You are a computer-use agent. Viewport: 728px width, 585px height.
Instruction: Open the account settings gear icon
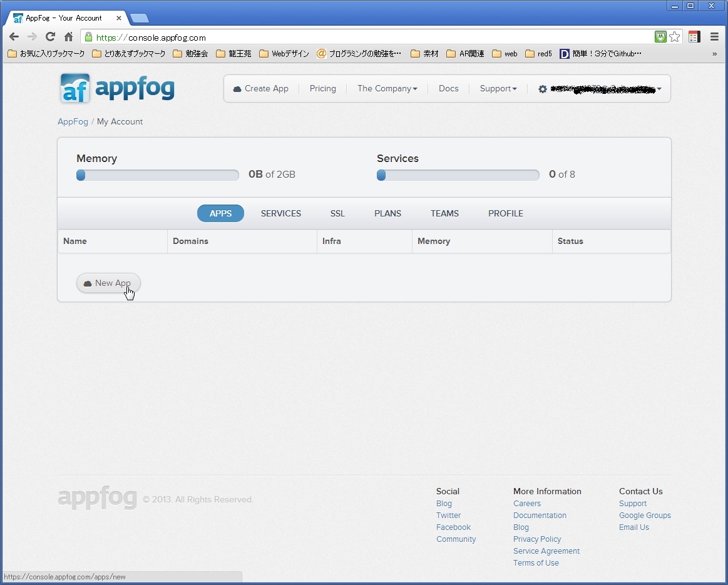click(x=542, y=89)
